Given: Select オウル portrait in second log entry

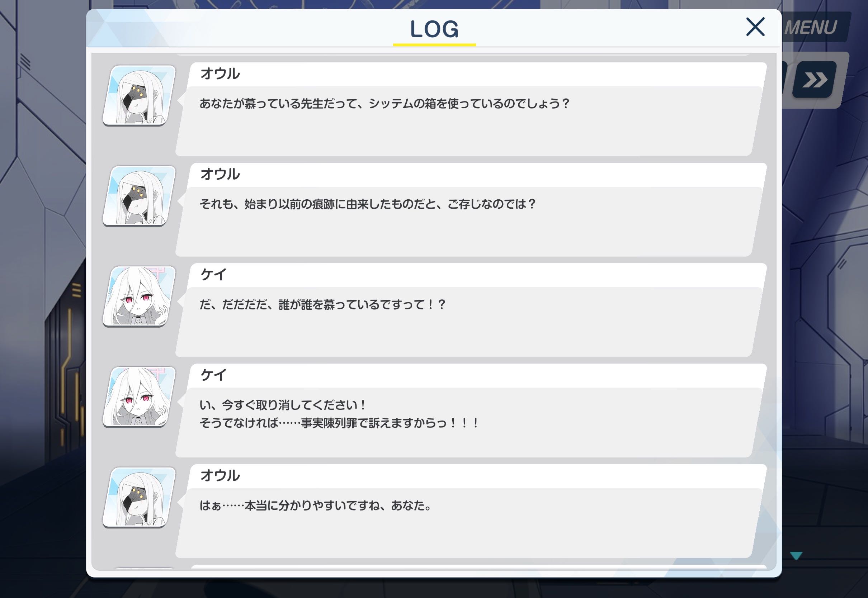Looking at the screenshot, I should point(139,196).
